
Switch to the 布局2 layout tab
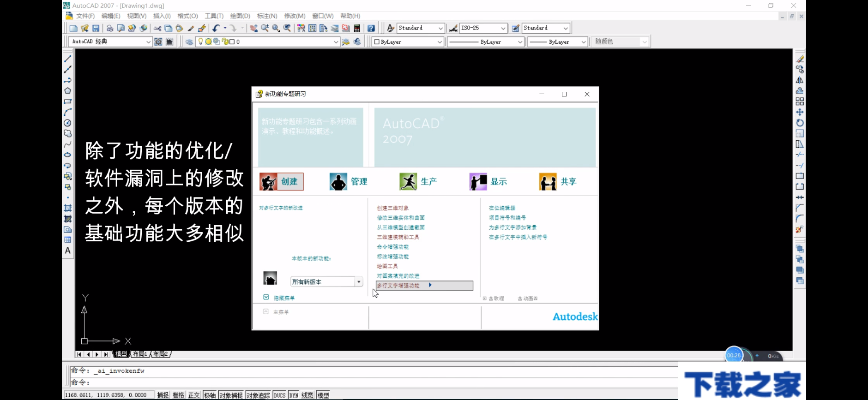pyautogui.click(x=161, y=354)
